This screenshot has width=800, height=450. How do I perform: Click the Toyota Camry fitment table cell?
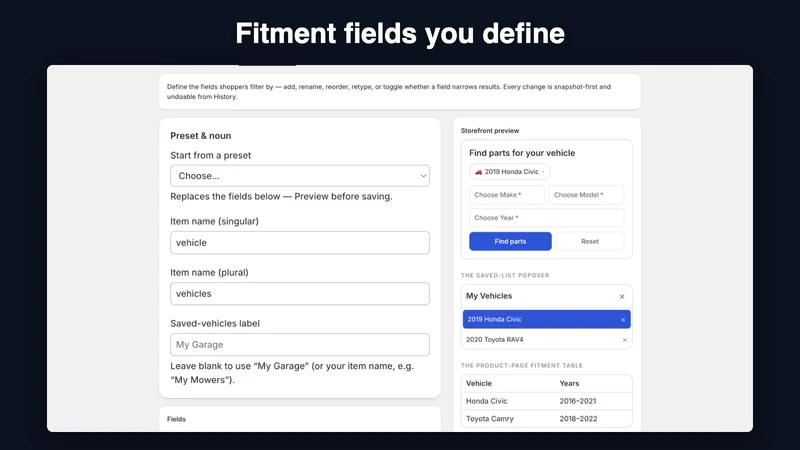(x=490, y=418)
